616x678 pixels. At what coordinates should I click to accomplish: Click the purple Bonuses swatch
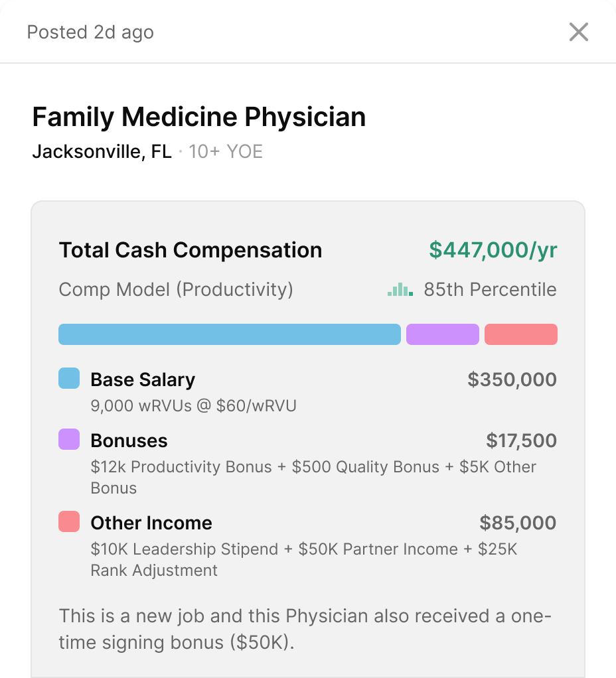(x=69, y=440)
